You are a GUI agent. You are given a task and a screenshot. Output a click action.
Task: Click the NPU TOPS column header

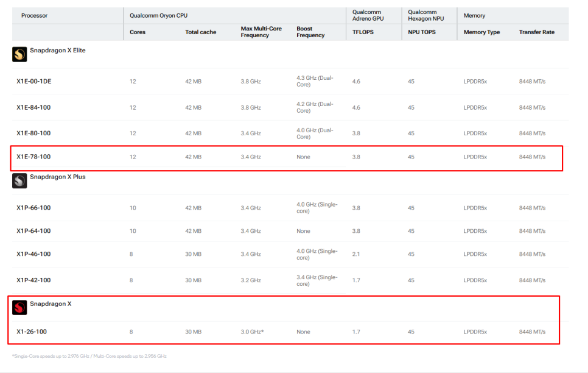click(x=422, y=32)
